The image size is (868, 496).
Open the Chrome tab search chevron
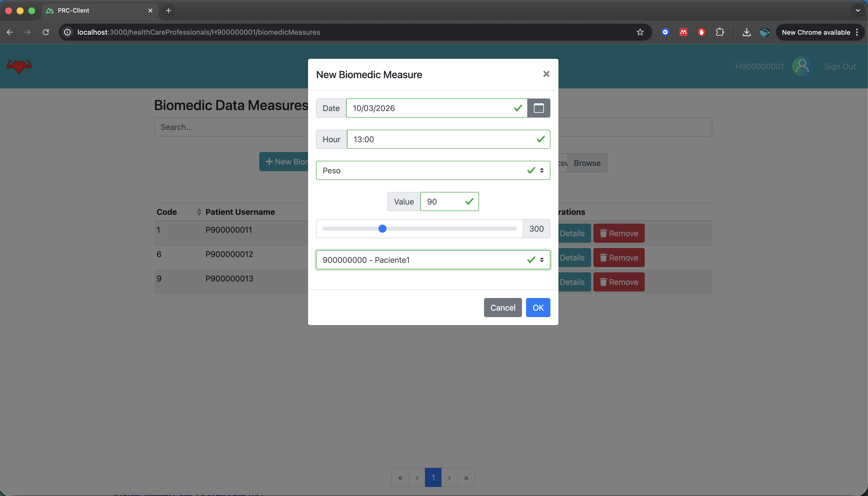click(x=857, y=11)
